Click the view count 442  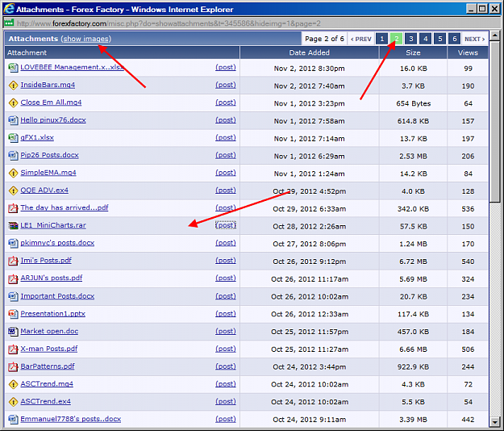tap(468, 420)
